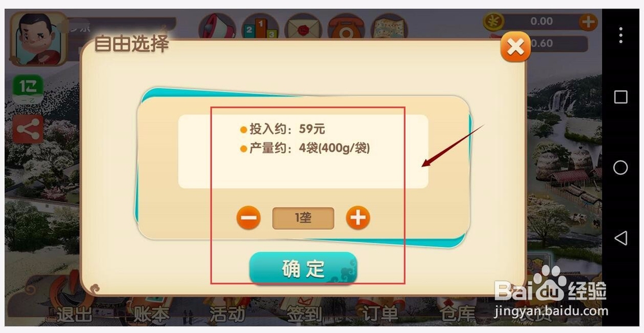Tap the green 12 badge icon

pos(28,89)
